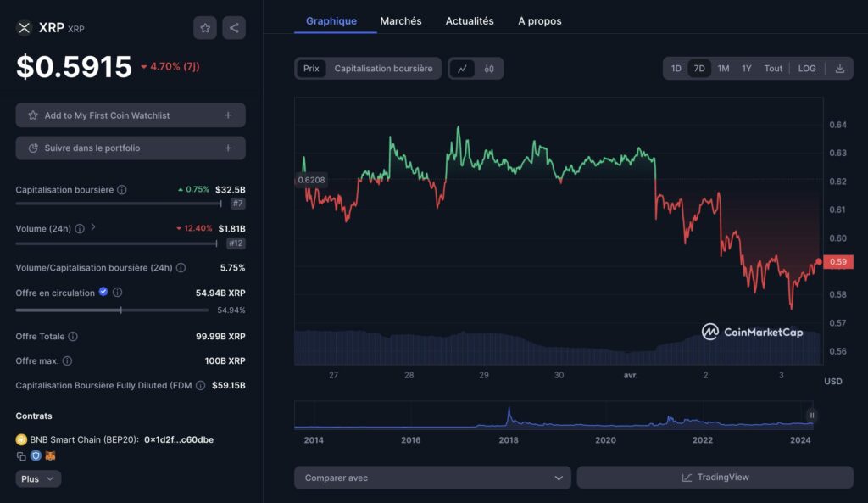Add XRP to favorites with star icon
868x503 pixels.
click(205, 28)
